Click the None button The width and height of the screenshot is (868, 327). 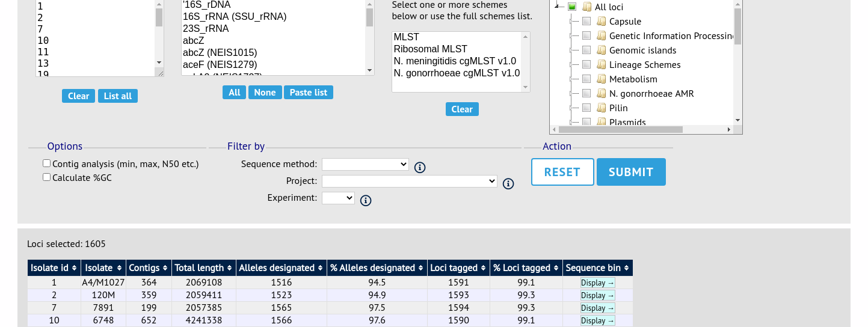click(x=265, y=93)
